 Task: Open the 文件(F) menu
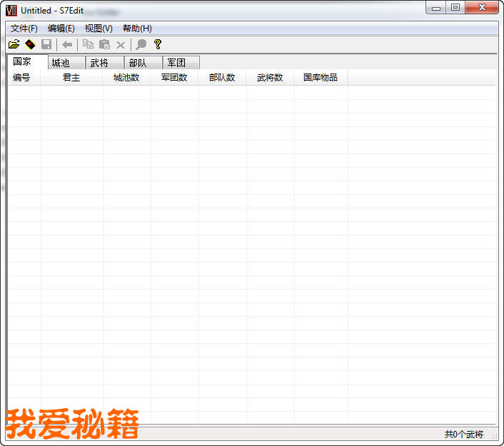(24, 29)
